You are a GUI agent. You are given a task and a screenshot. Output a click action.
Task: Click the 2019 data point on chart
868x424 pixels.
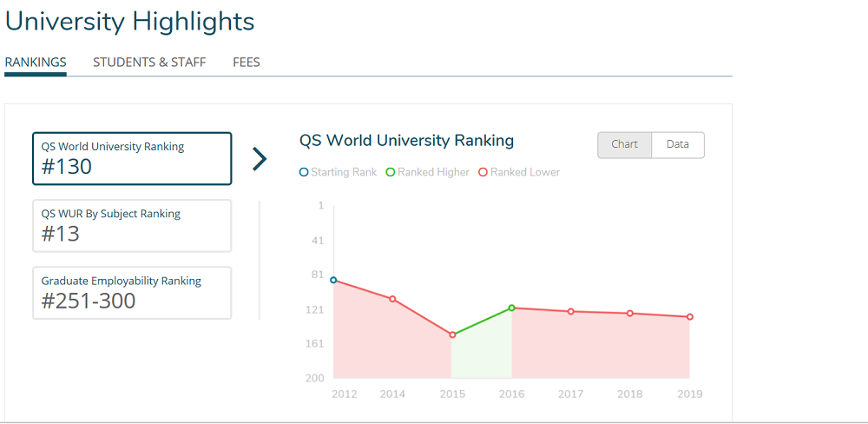pos(690,317)
